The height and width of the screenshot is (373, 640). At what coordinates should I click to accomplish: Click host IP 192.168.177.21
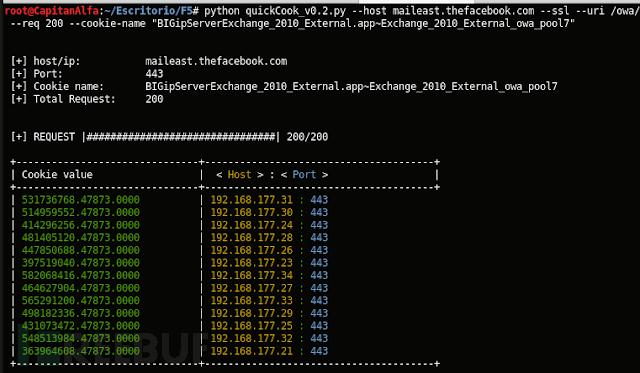[251, 351]
